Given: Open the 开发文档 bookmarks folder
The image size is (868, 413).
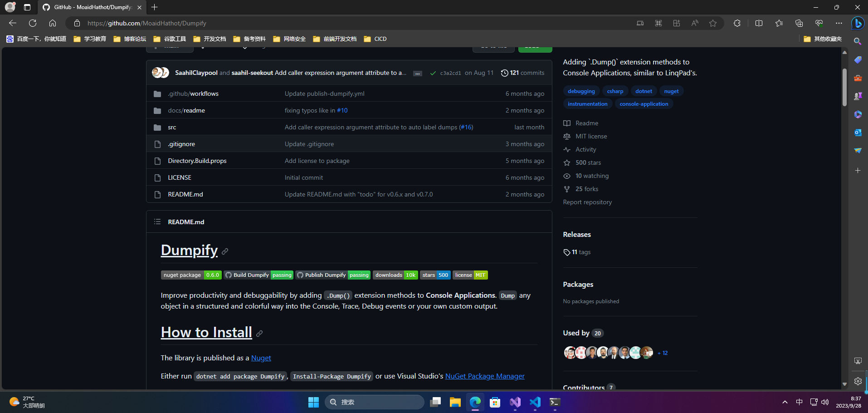Looking at the screenshot, I should click(x=210, y=39).
